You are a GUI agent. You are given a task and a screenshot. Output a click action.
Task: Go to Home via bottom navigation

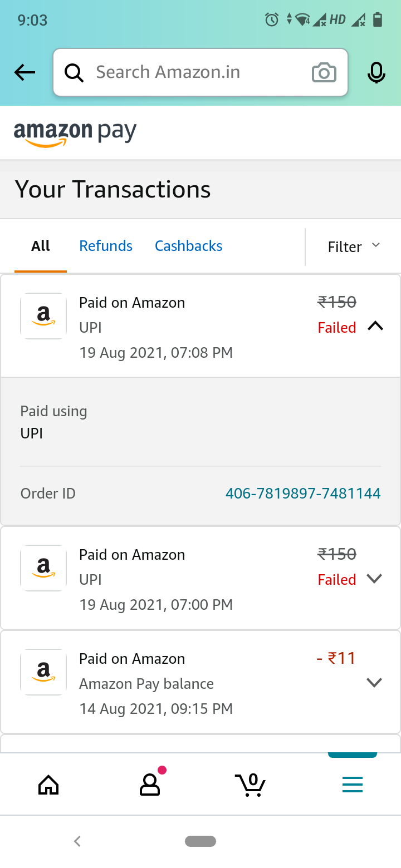pyautogui.click(x=48, y=785)
